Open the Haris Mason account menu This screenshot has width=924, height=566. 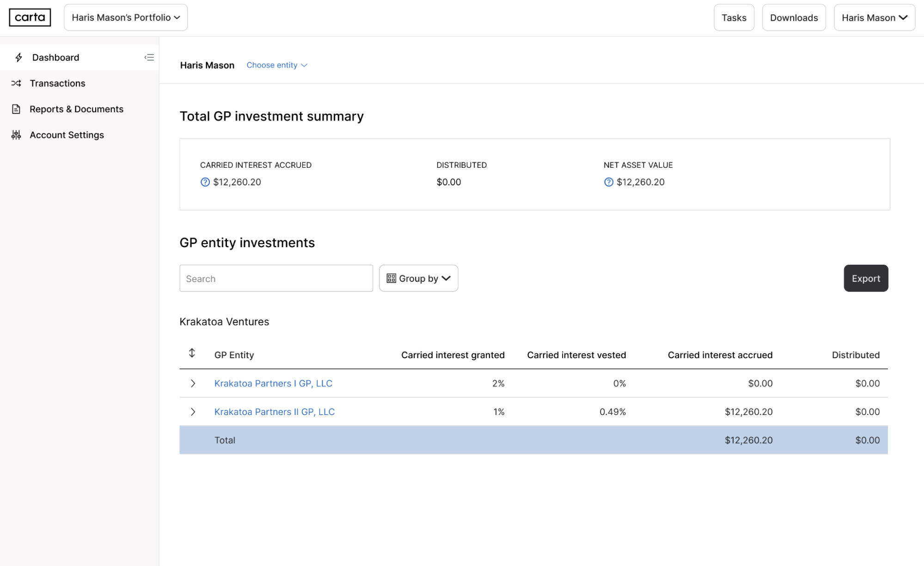point(874,18)
